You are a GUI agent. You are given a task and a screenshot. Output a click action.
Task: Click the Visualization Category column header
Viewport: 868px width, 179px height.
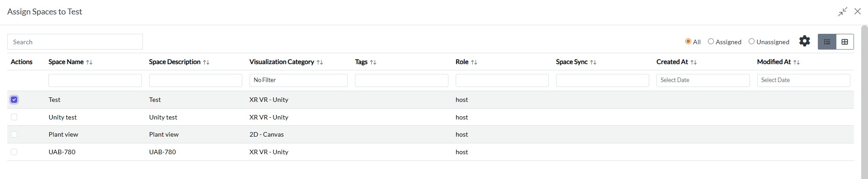[282, 62]
